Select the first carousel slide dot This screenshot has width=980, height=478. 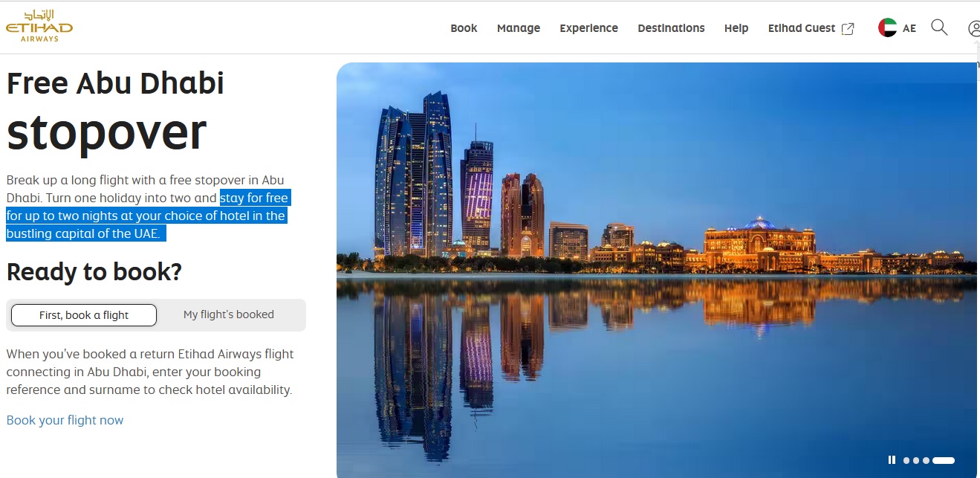pyautogui.click(x=906, y=461)
